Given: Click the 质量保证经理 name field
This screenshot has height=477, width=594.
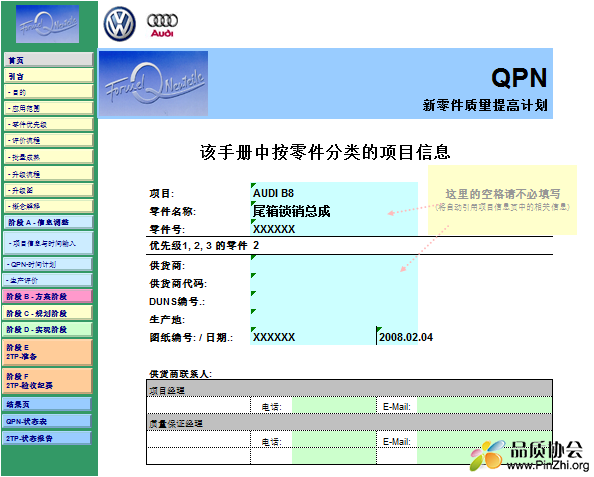Looking at the screenshot, I should point(199,440).
